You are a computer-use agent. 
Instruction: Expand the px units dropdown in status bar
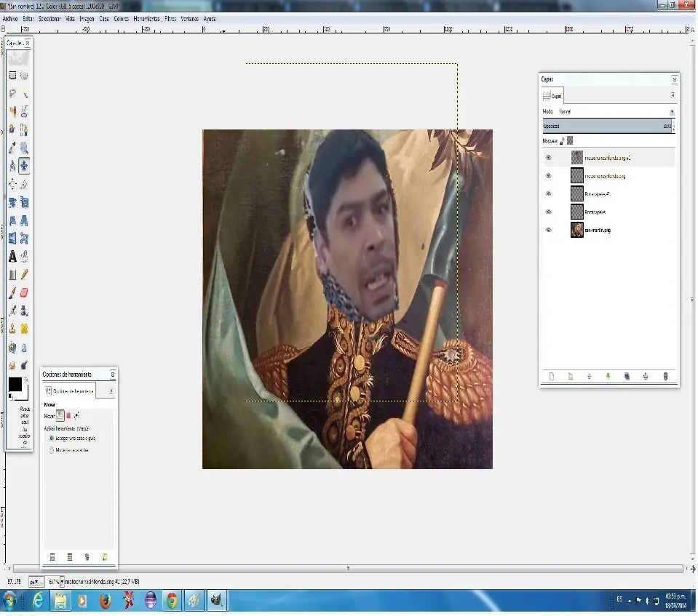35,582
